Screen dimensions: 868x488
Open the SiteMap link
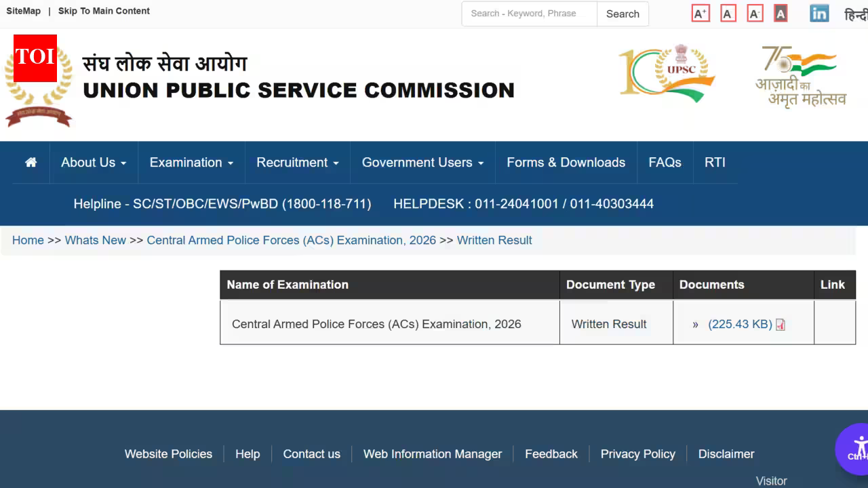point(23,11)
